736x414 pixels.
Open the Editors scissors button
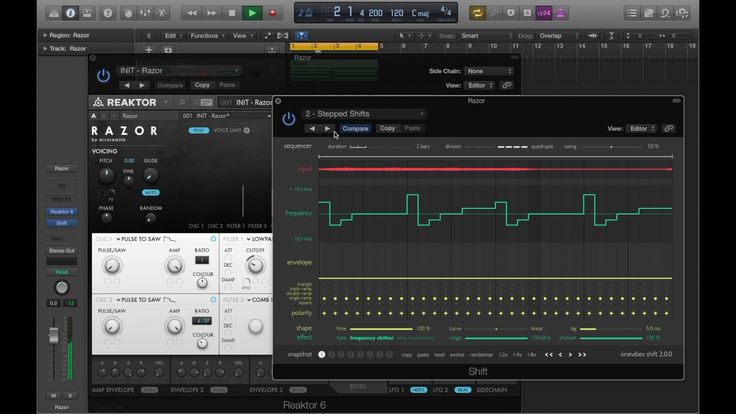pyautogui.click(x=162, y=13)
